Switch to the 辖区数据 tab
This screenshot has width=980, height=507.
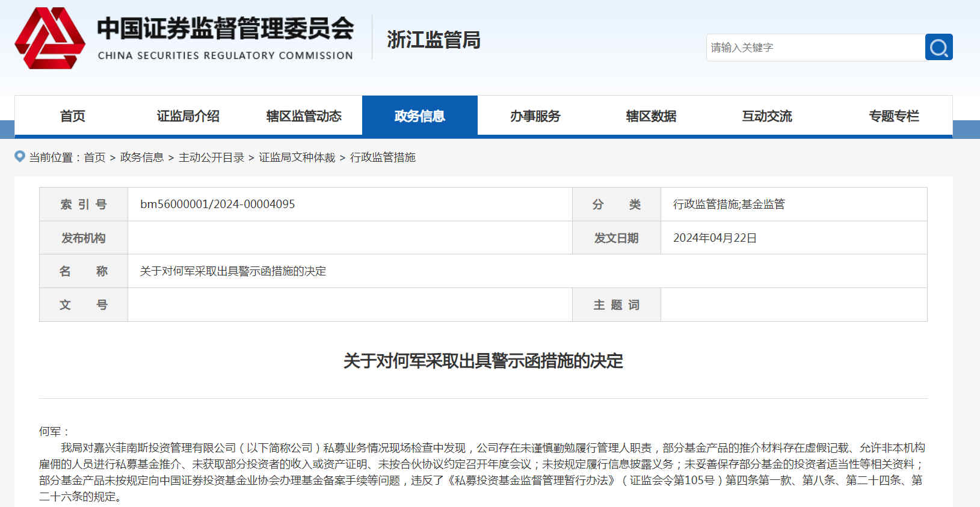click(x=651, y=116)
